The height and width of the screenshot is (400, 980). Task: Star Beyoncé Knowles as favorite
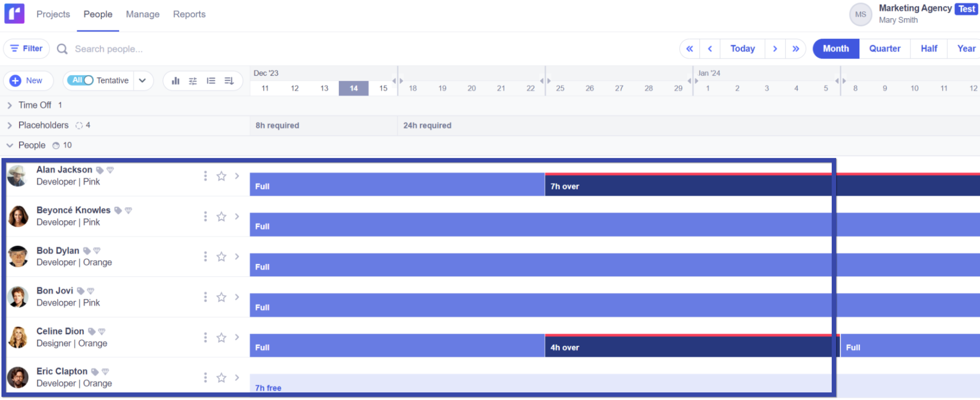221,216
